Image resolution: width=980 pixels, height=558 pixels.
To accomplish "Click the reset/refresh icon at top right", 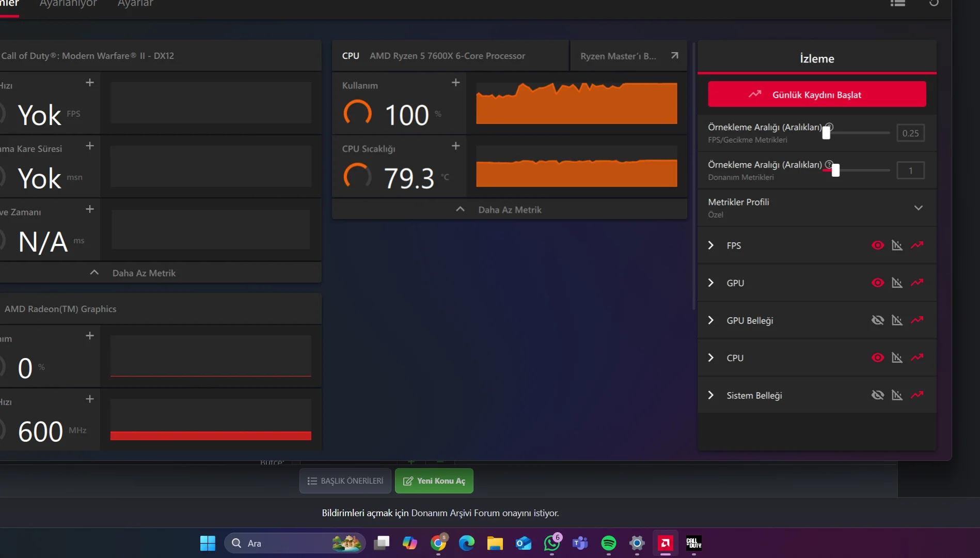I will tap(934, 3).
